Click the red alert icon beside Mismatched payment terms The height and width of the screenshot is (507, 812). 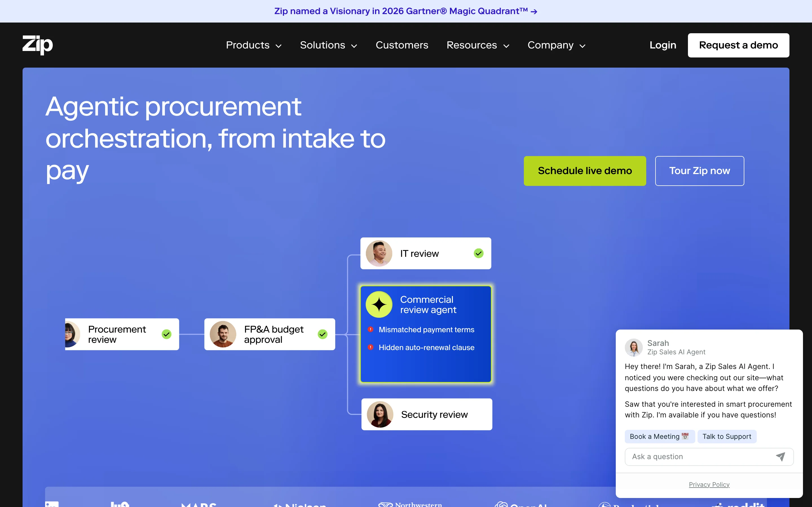tap(370, 329)
